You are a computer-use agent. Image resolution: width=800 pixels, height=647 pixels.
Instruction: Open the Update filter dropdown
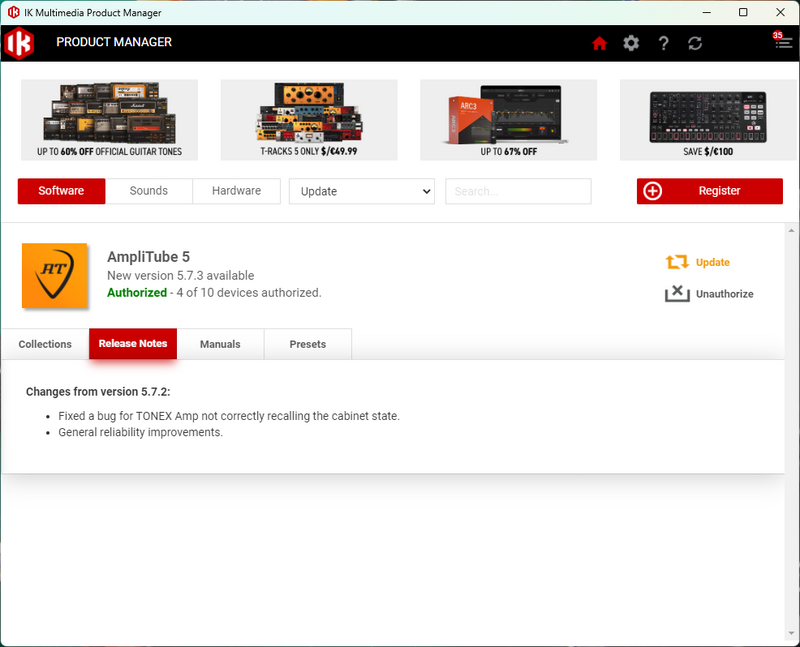tap(362, 191)
